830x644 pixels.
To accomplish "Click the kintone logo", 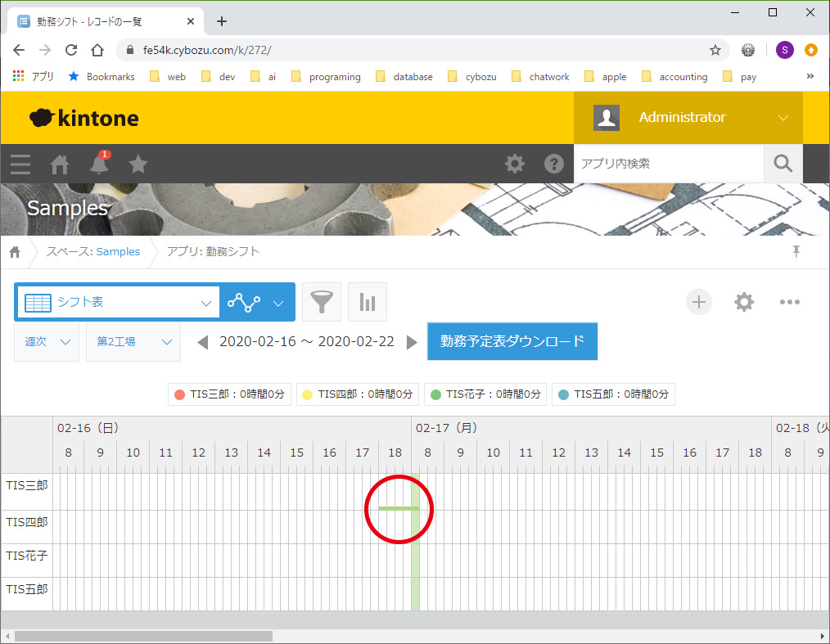I will coord(83,118).
